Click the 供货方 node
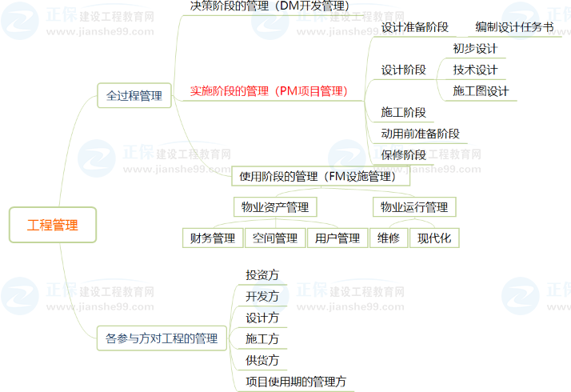Screen dimensions: 571x392 point(262,360)
